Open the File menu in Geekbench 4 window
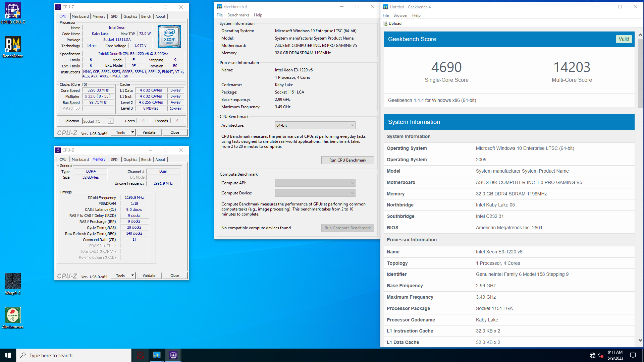 click(x=220, y=15)
